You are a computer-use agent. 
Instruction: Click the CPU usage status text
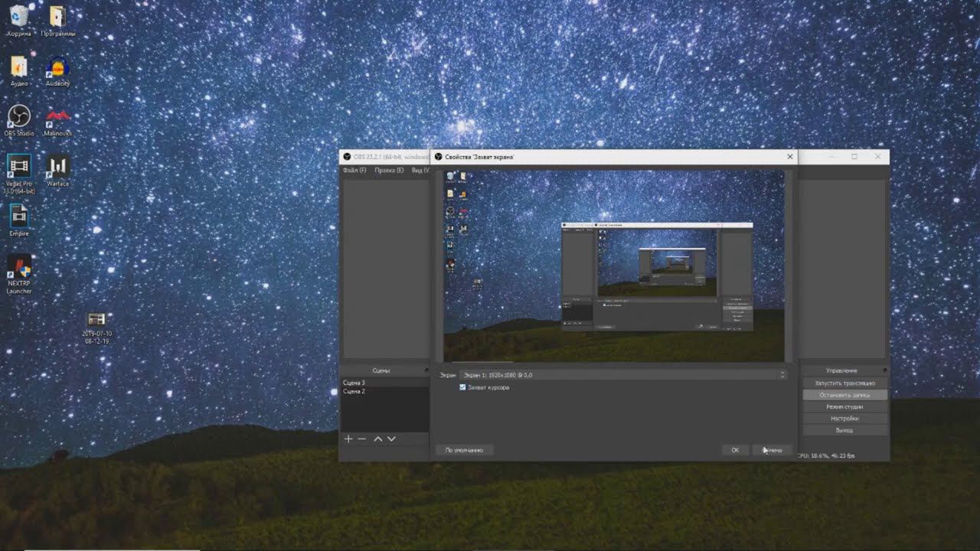[826, 455]
